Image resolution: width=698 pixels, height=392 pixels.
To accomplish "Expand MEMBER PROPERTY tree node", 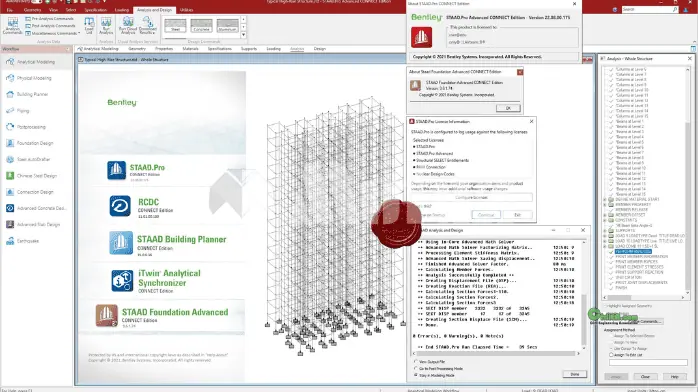I will (x=605, y=205).
